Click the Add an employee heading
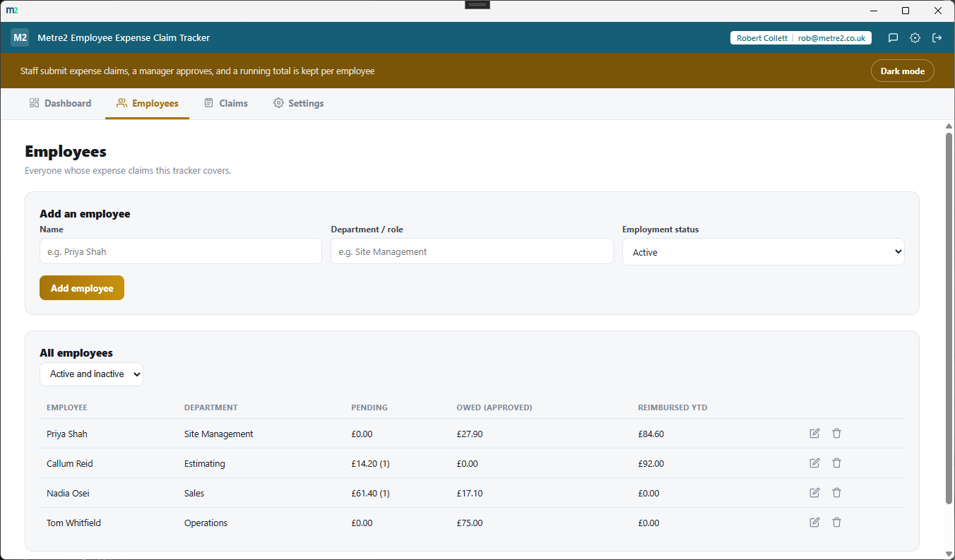Screen dimensions: 955x560 click(85, 214)
